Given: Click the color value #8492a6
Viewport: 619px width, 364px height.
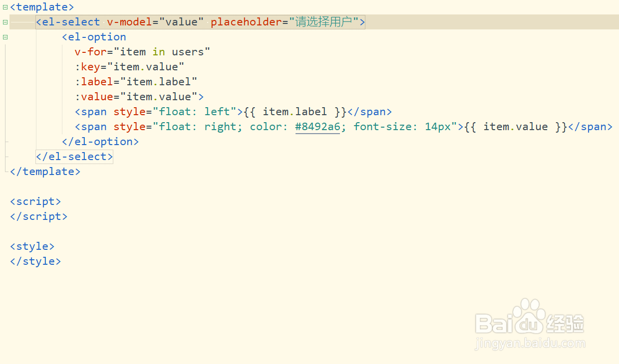Looking at the screenshot, I should pyautogui.click(x=317, y=127).
